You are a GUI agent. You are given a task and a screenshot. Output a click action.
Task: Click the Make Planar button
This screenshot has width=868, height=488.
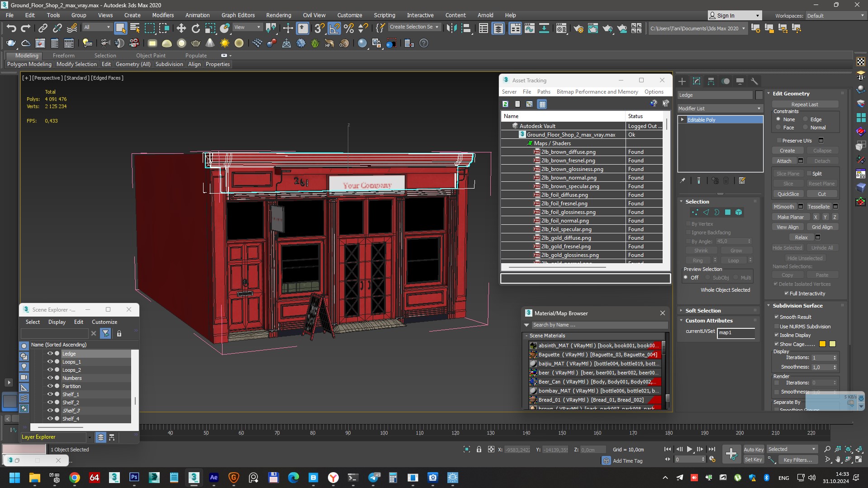(x=790, y=217)
